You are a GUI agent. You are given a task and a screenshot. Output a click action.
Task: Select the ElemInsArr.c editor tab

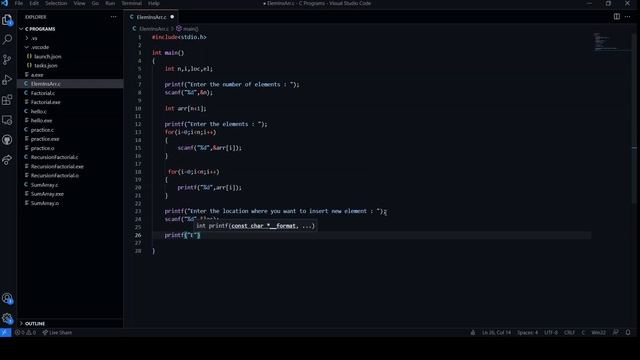pos(151,17)
